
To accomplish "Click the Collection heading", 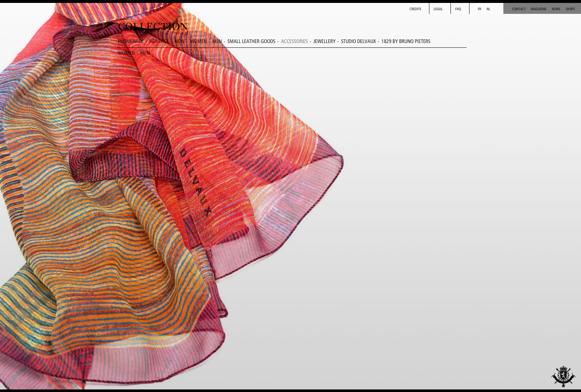I will click(153, 27).
